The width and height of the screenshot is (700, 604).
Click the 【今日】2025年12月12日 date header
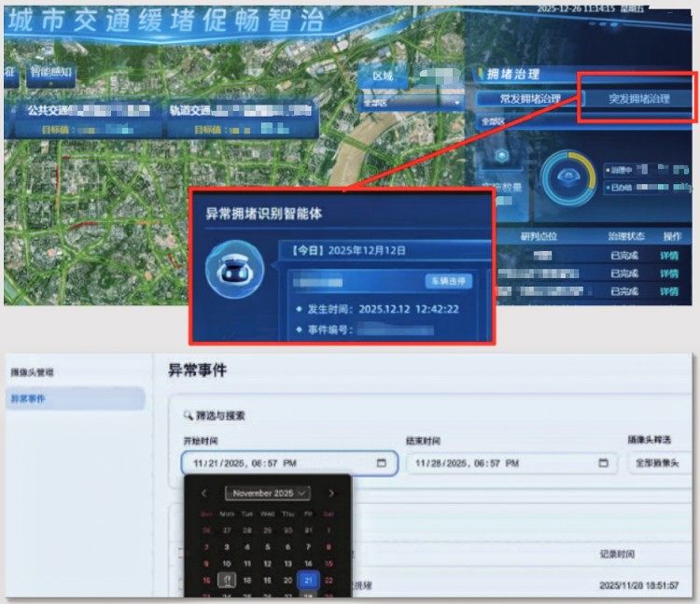tap(349, 250)
